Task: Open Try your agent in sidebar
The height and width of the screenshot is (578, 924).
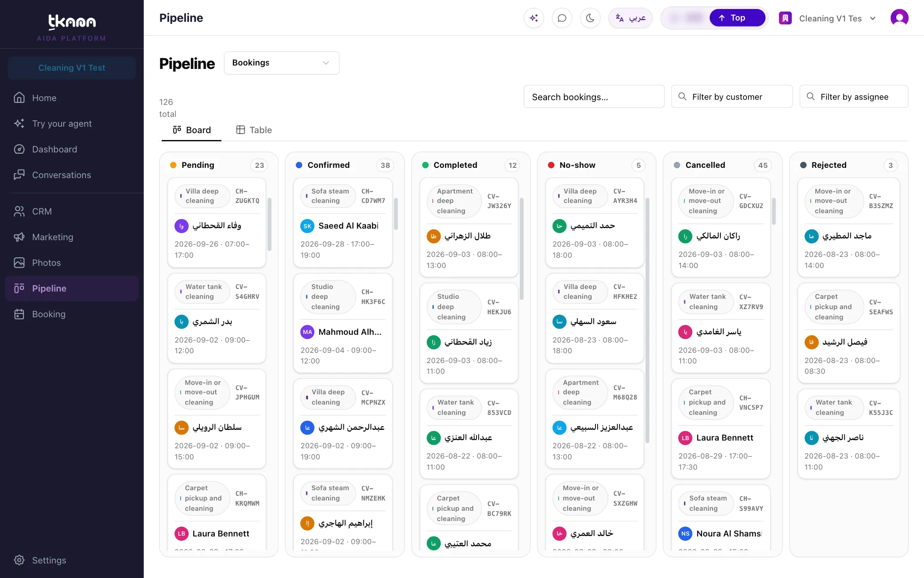Action: pyautogui.click(x=72, y=124)
